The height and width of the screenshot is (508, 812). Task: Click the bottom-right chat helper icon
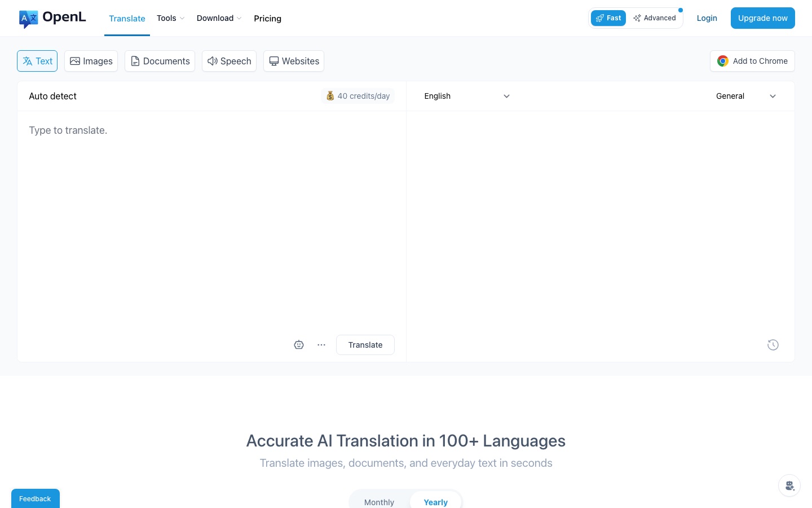coord(789,485)
